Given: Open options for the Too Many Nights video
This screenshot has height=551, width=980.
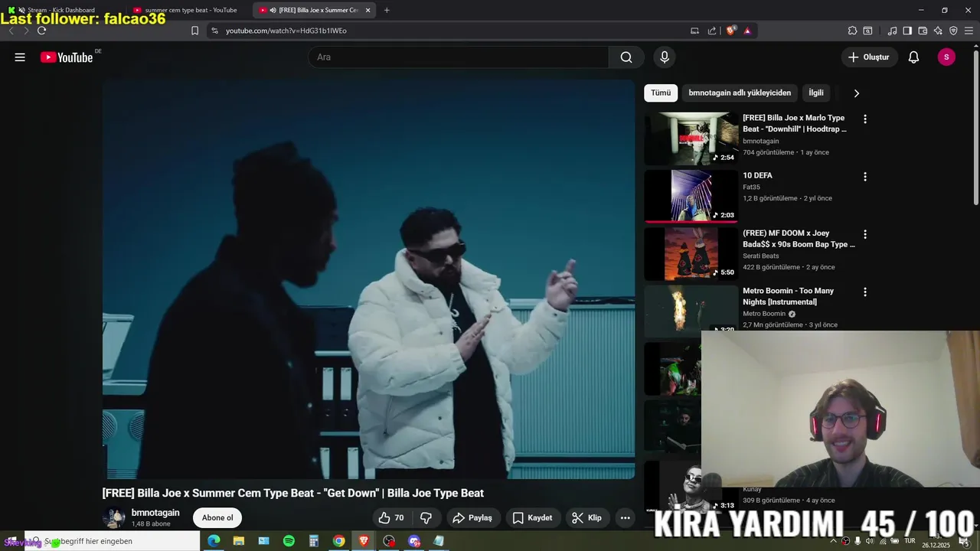Looking at the screenshot, I should click(865, 292).
